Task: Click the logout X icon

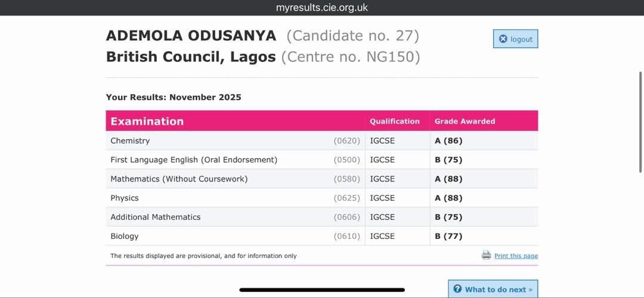Action: pos(503,39)
